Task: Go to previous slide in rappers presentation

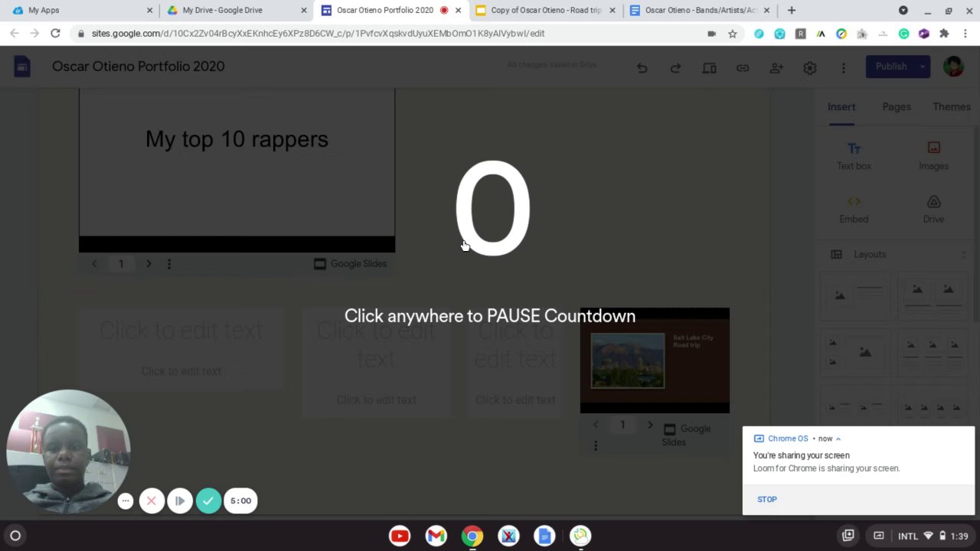Action: 94,263
